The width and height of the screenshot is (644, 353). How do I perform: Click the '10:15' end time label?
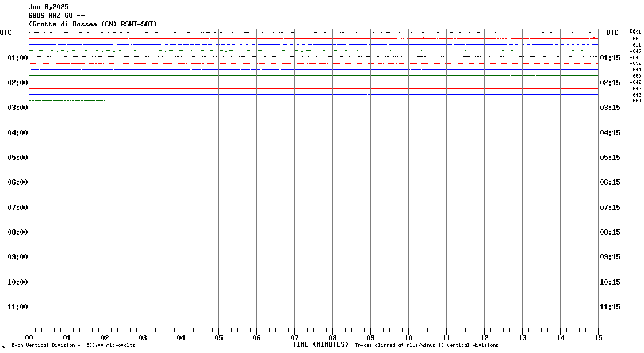(610, 282)
